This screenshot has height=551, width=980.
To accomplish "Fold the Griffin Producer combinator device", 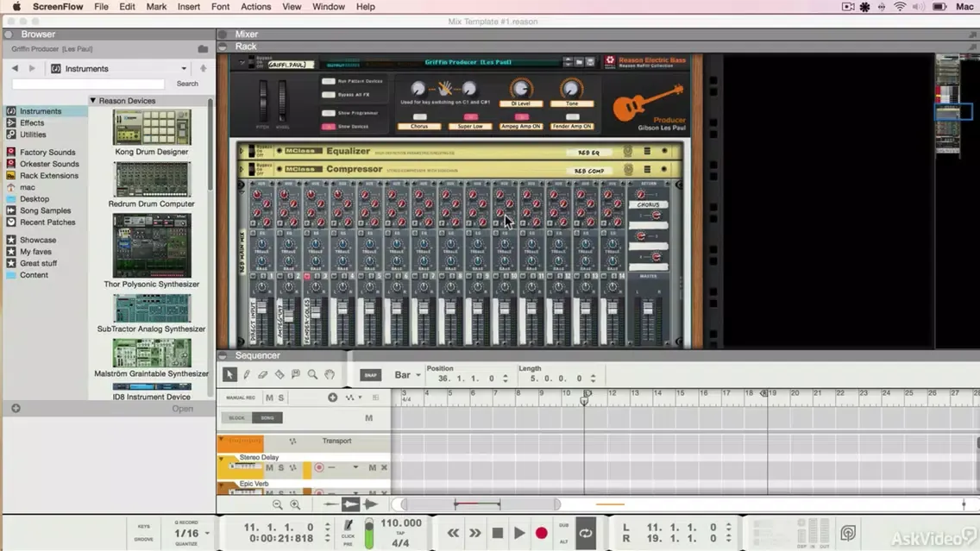I will point(242,62).
